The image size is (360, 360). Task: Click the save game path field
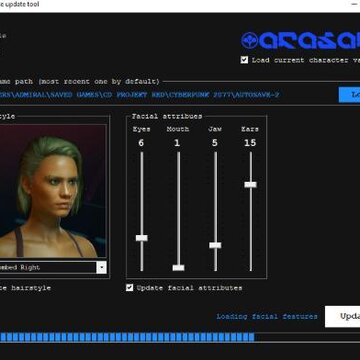[x=139, y=95]
